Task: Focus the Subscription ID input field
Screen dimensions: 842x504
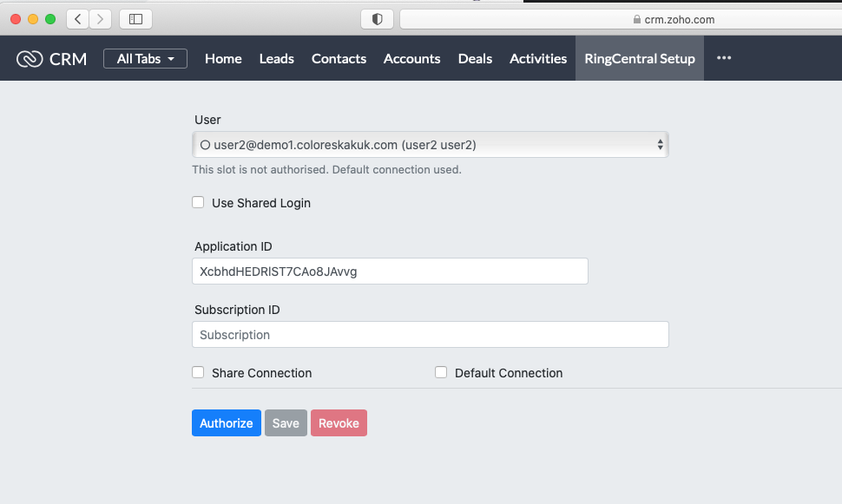Action: [x=430, y=335]
